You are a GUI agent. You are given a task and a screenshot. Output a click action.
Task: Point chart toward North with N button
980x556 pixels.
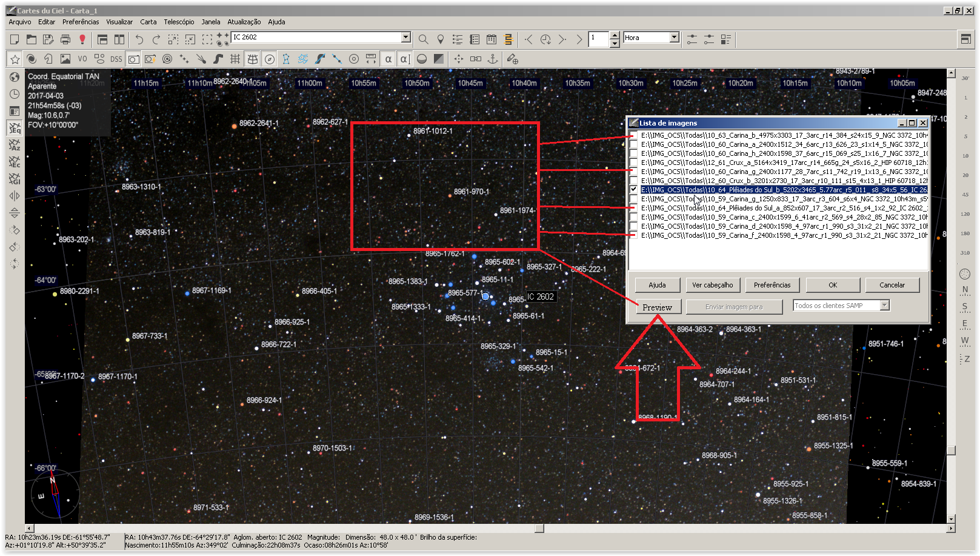(965, 289)
